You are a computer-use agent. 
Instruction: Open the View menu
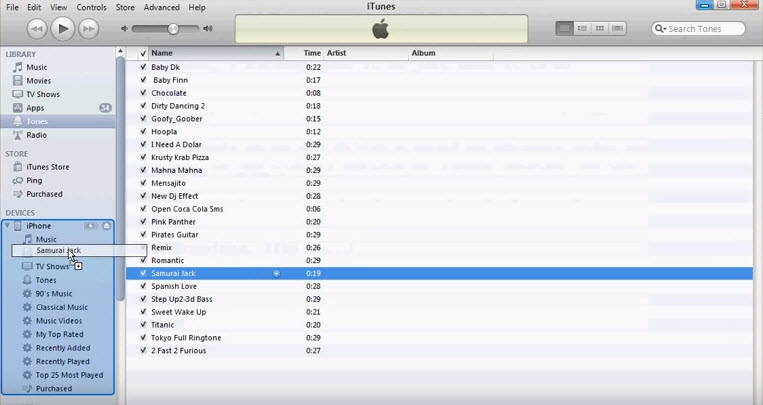[58, 7]
